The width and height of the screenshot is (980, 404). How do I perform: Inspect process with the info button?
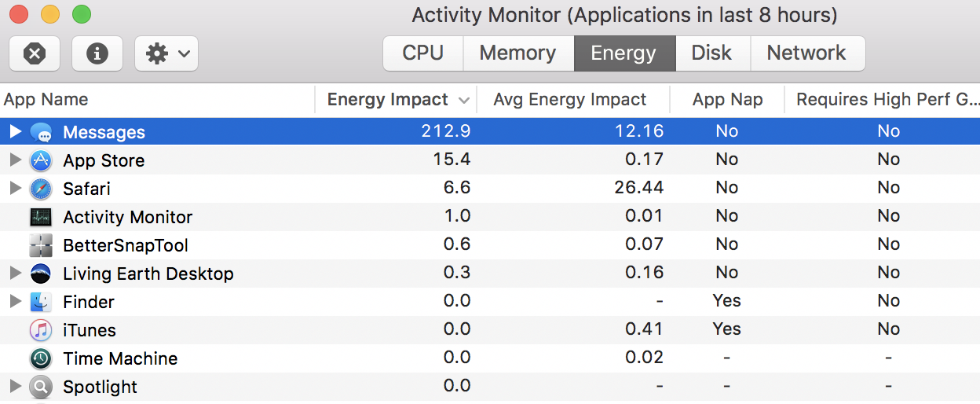tap(97, 53)
